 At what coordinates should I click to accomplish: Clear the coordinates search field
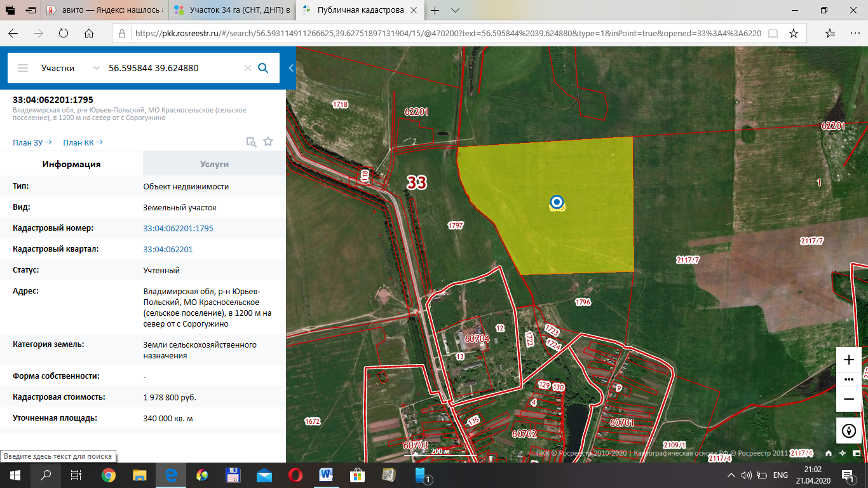point(248,68)
